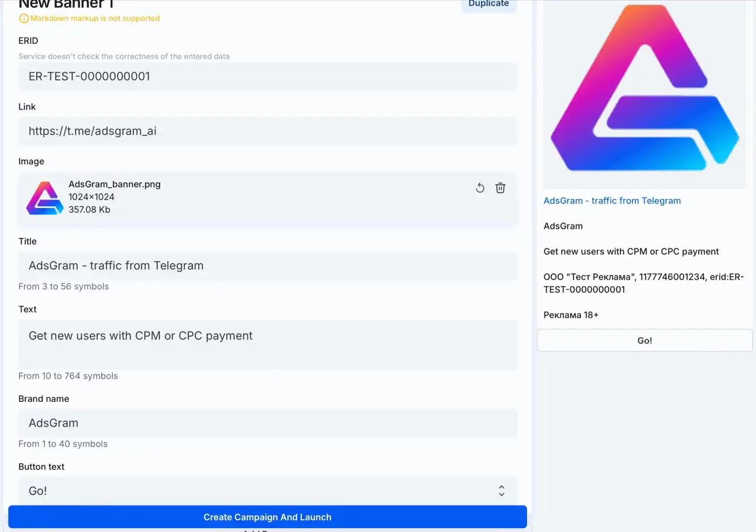
Task: Click the large AdsGram logo preview image
Action: 645,95
